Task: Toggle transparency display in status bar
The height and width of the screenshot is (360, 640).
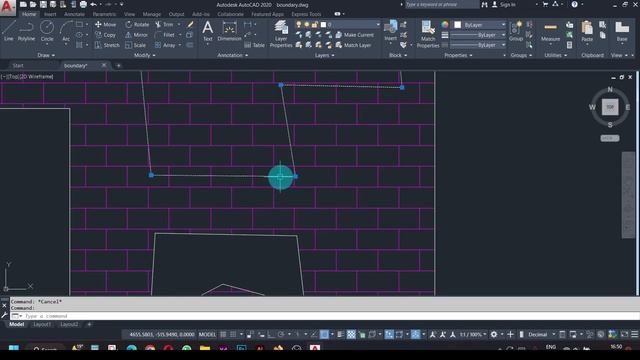Action: click(351, 335)
